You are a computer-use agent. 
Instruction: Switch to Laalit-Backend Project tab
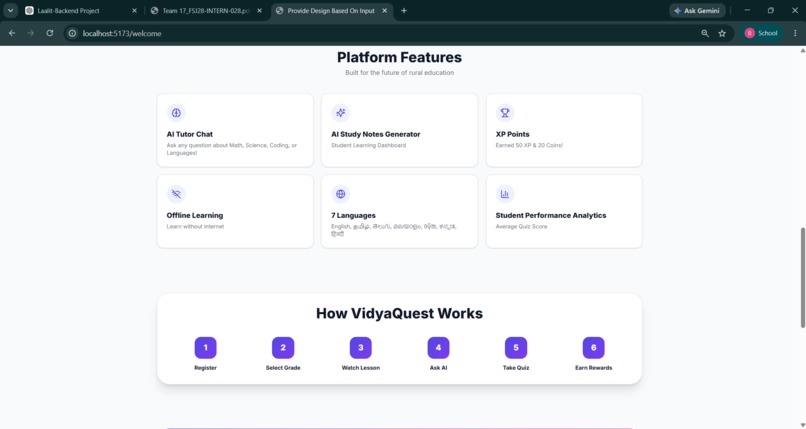[x=81, y=11]
